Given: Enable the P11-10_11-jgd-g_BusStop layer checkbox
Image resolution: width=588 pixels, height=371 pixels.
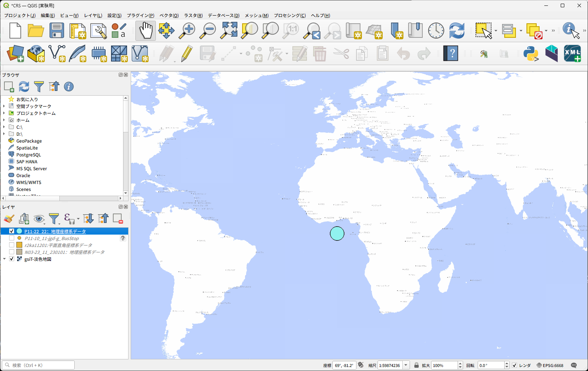Looking at the screenshot, I should coord(12,238).
